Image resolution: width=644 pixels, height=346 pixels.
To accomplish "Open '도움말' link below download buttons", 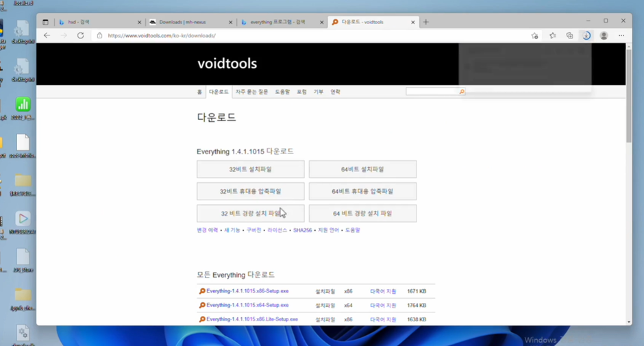I will coord(352,230).
